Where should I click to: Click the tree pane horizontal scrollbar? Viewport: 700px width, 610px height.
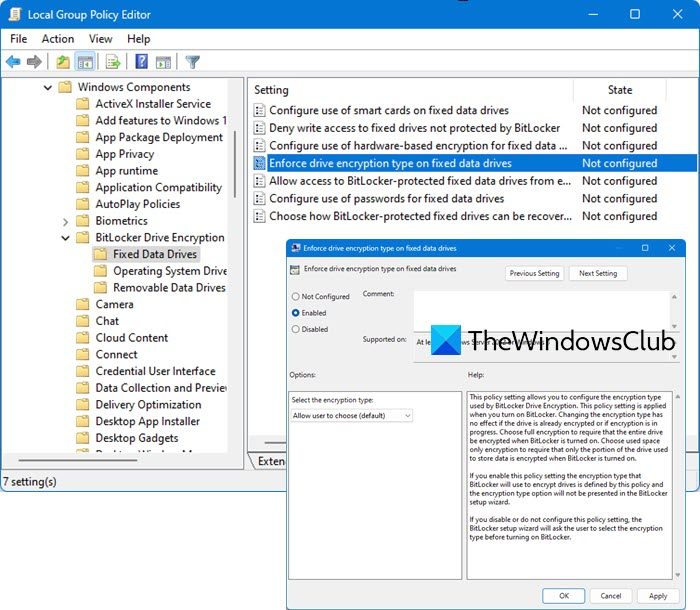tap(78, 460)
